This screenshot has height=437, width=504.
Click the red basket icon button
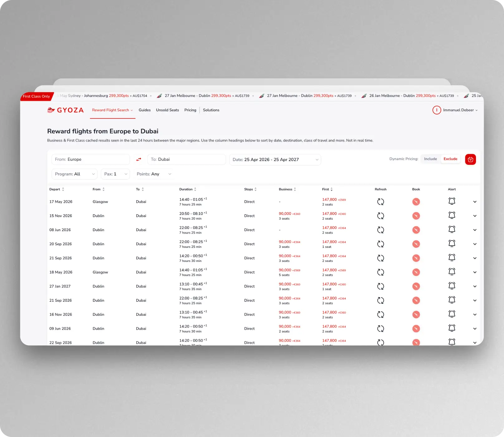470,160
